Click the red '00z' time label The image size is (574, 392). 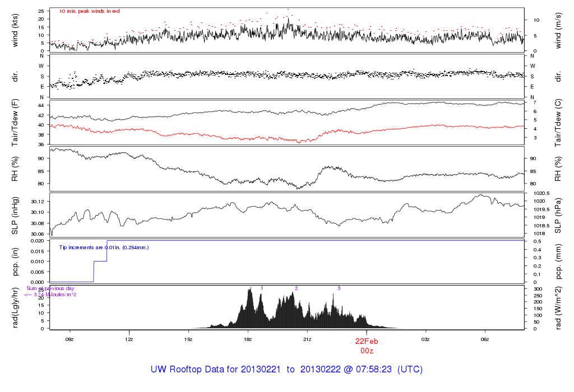367,351
